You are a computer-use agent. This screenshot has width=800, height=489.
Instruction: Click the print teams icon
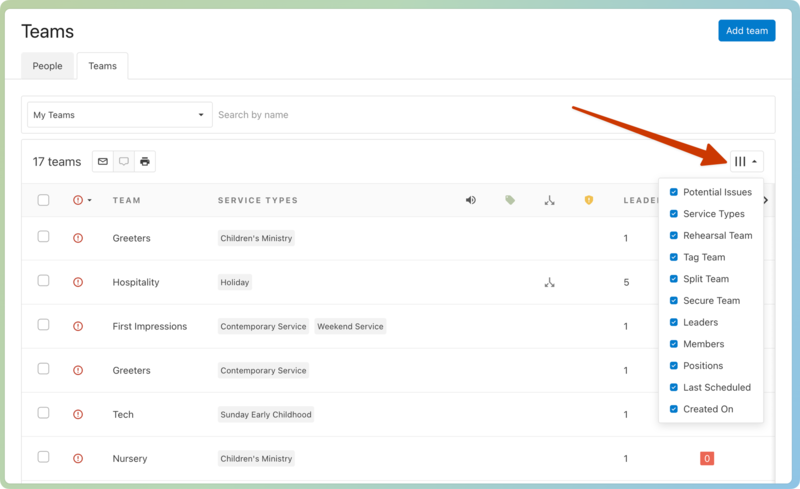(145, 162)
